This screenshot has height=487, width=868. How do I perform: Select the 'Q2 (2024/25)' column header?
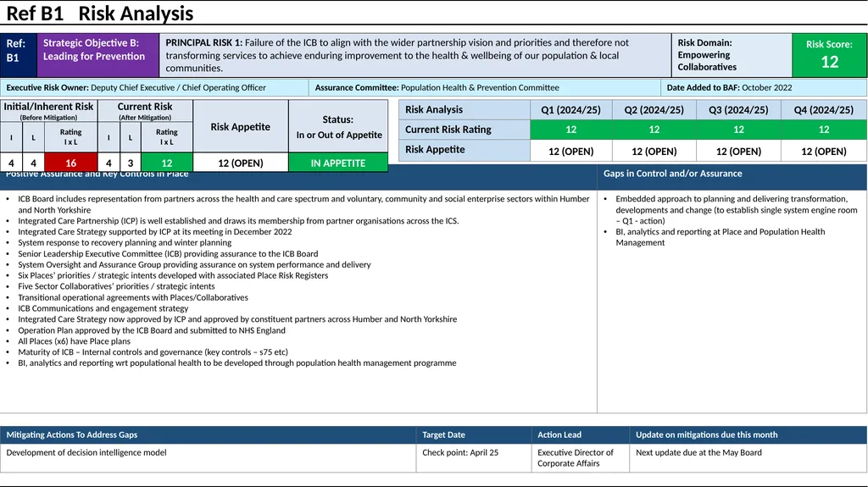pyautogui.click(x=654, y=109)
